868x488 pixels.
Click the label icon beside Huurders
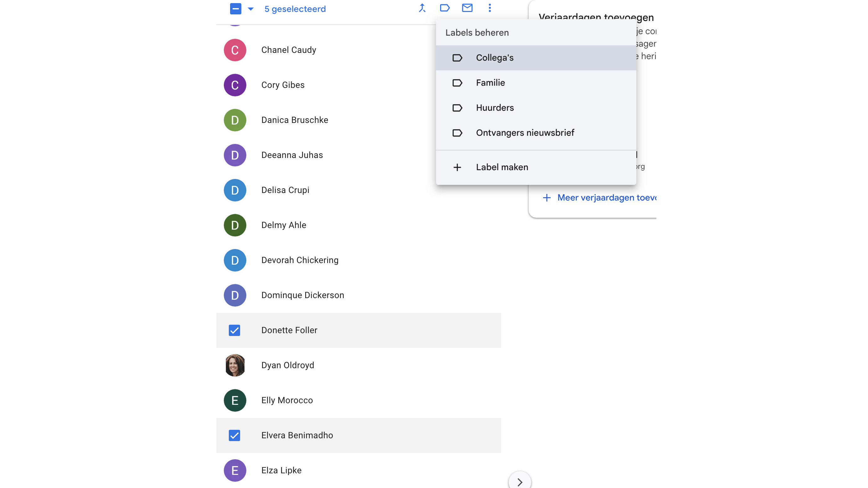point(457,108)
